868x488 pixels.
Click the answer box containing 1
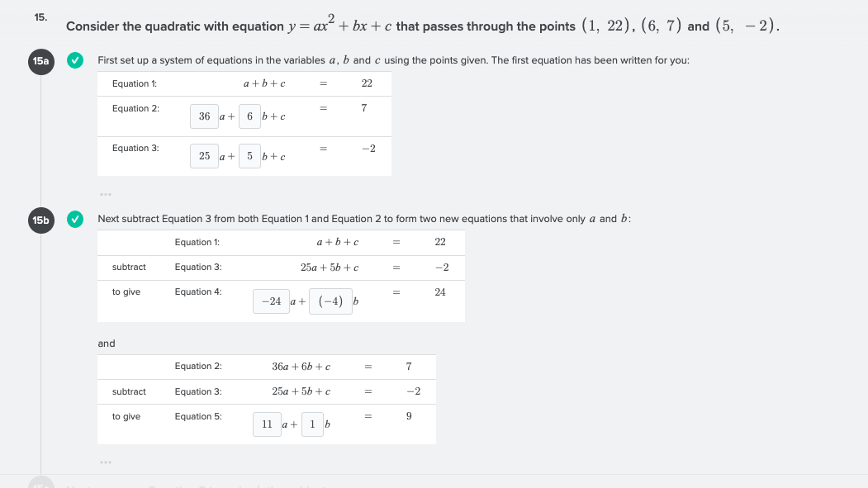coord(312,424)
